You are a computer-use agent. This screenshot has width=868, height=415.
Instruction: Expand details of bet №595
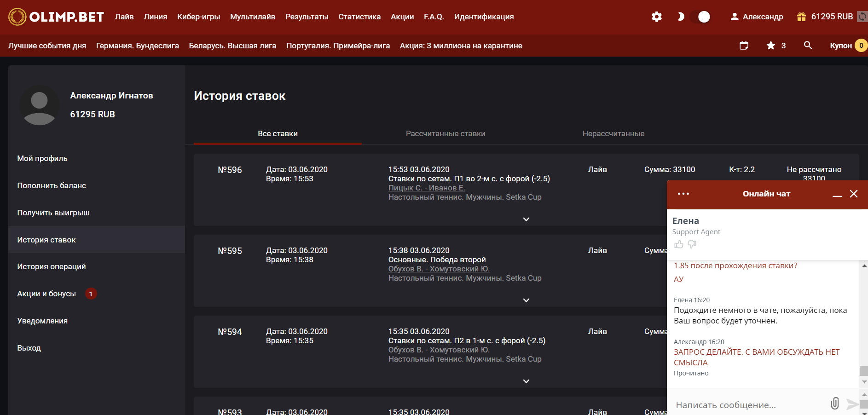click(x=526, y=300)
